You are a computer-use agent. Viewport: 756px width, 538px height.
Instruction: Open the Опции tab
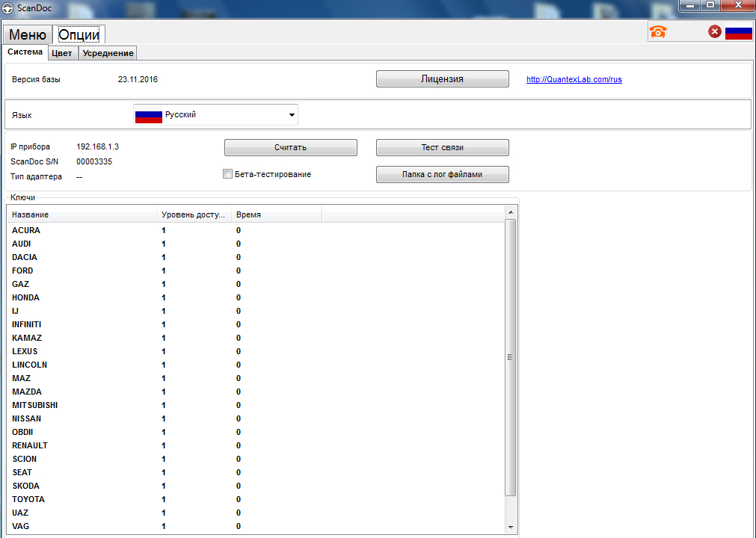pyautogui.click(x=79, y=34)
